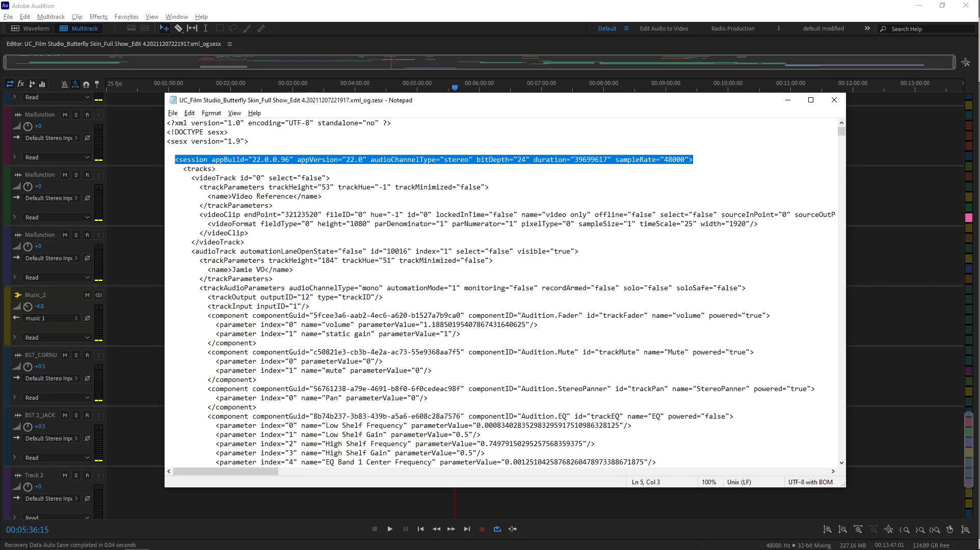
Task: Open the Multitrack menu
Action: [51, 17]
